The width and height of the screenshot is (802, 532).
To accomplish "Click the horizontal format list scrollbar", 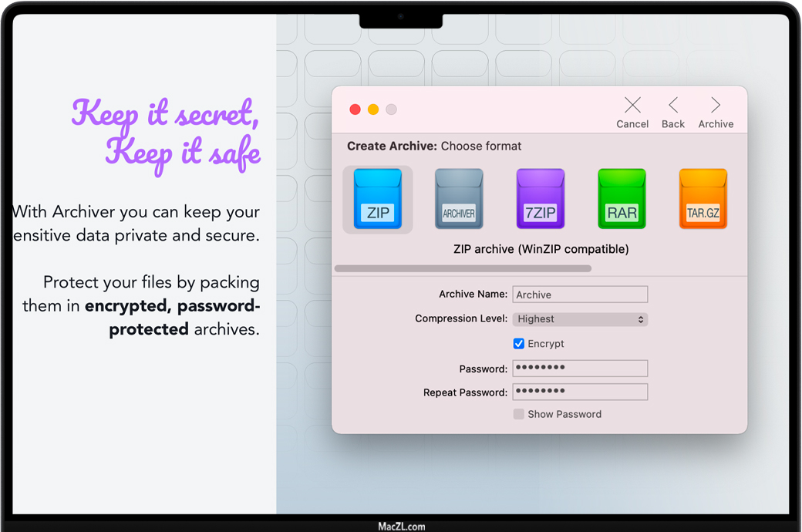I will 463,268.
